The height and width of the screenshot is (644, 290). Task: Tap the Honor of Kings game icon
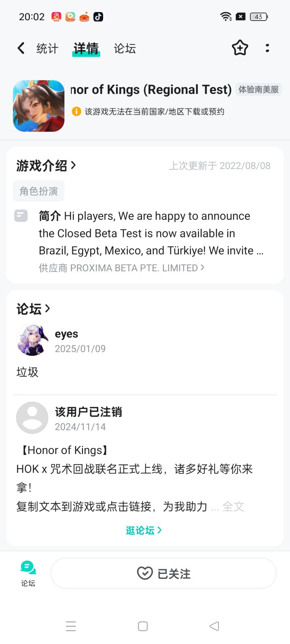pyautogui.click(x=39, y=106)
